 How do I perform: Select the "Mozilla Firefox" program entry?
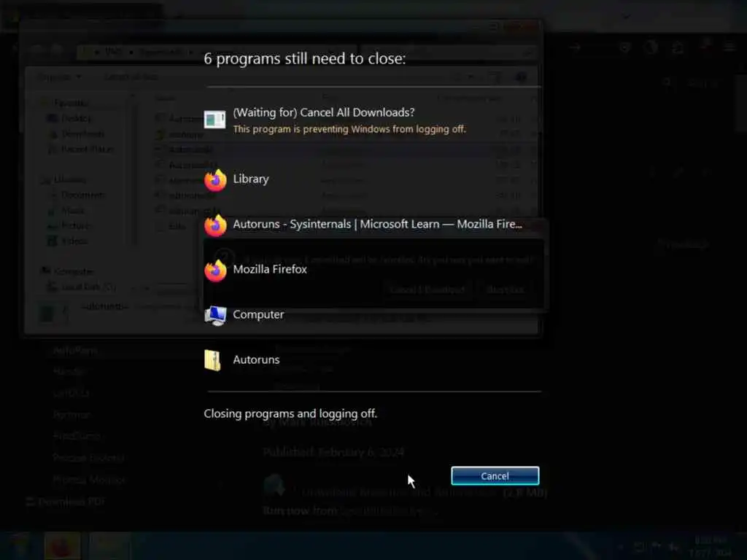pos(270,269)
